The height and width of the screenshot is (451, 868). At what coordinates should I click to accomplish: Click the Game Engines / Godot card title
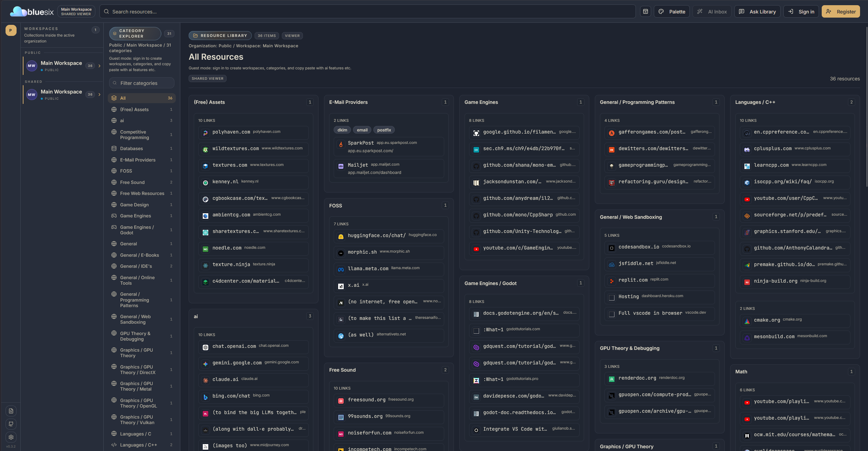pyautogui.click(x=490, y=284)
